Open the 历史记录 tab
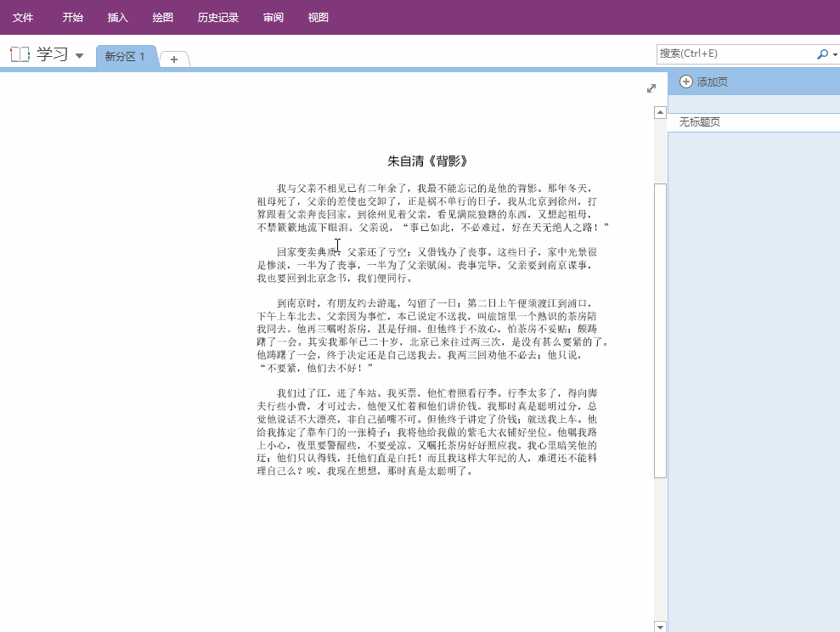Image resolution: width=840 pixels, height=632 pixels. [218, 18]
